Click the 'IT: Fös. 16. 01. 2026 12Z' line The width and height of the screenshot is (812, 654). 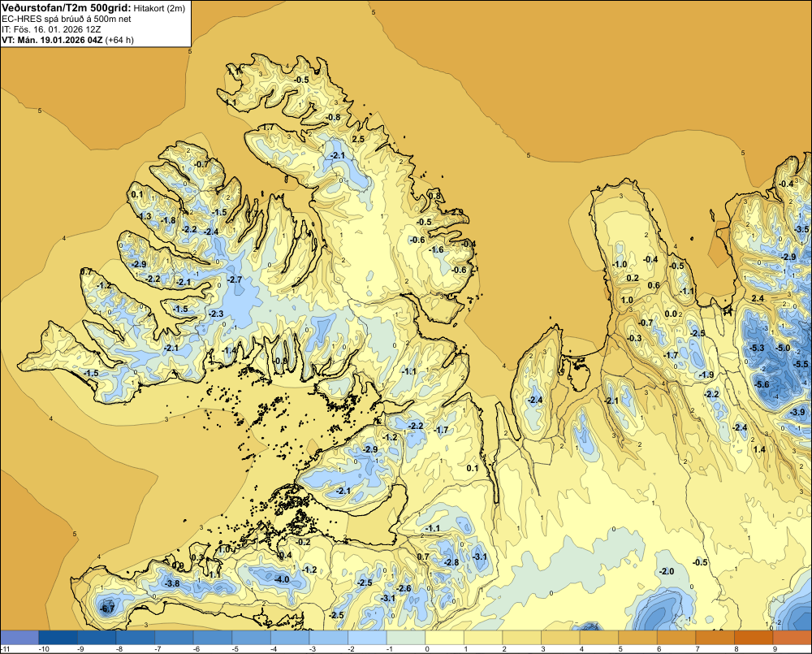(x=51, y=29)
